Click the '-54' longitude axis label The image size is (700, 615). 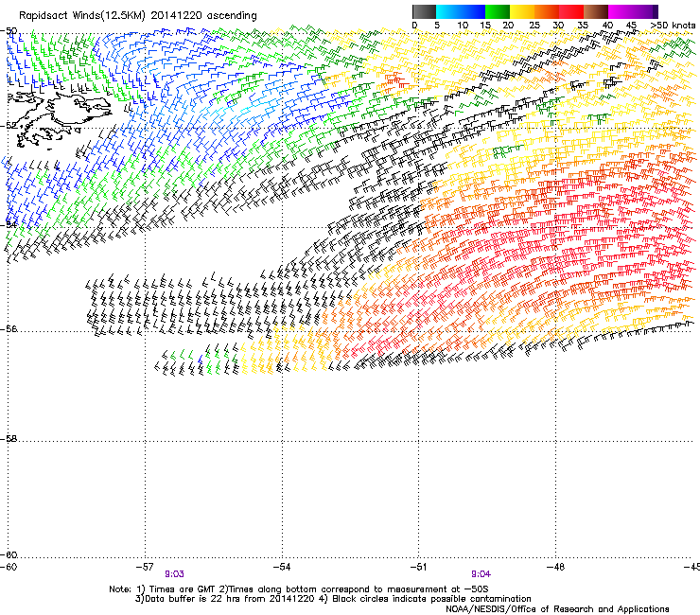pos(281,567)
